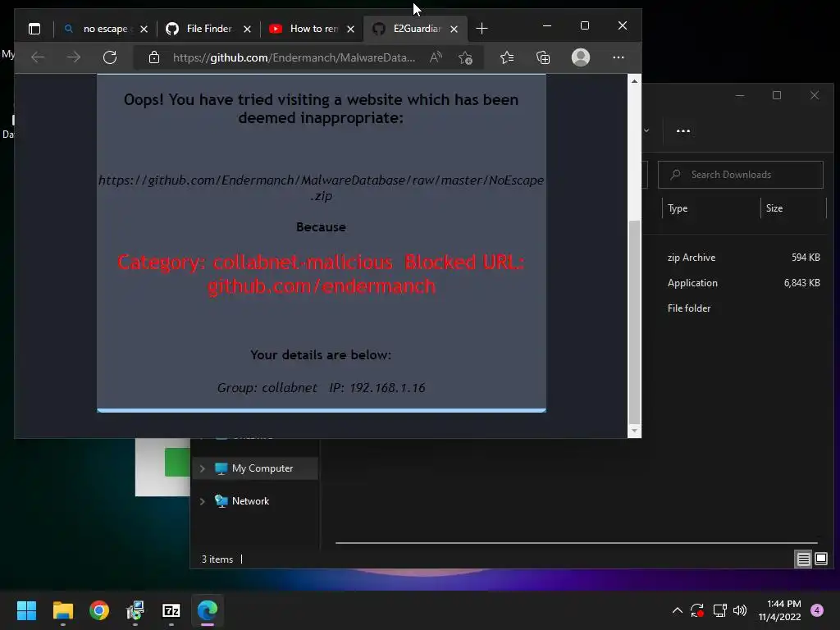
Task: Expand the File Explorer toolbar dropdown chevron
Action: [x=646, y=130]
